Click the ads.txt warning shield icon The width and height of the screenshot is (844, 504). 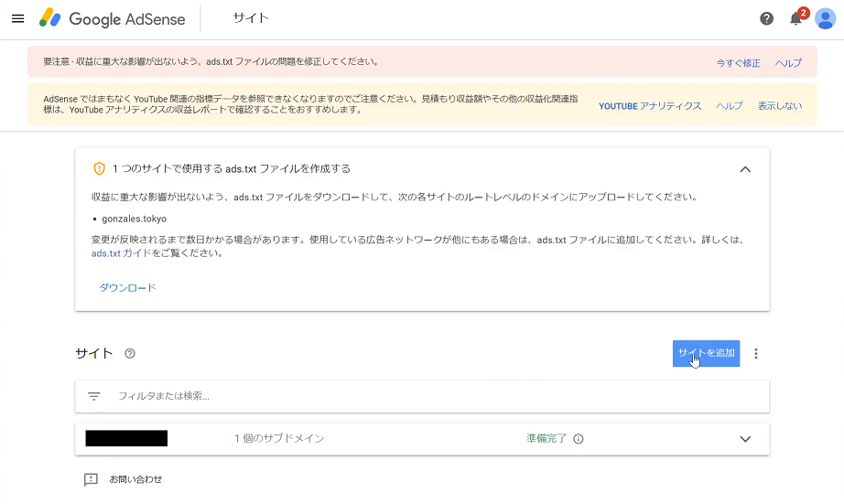pyautogui.click(x=99, y=168)
